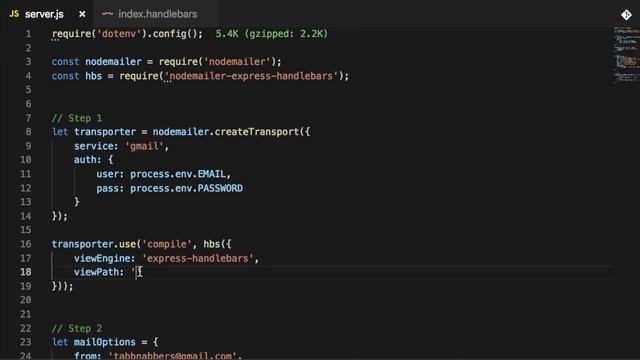640x360 pixels.
Task: Click 'process.env.EMAIL' on line 11
Action: pyautogui.click(x=178, y=174)
